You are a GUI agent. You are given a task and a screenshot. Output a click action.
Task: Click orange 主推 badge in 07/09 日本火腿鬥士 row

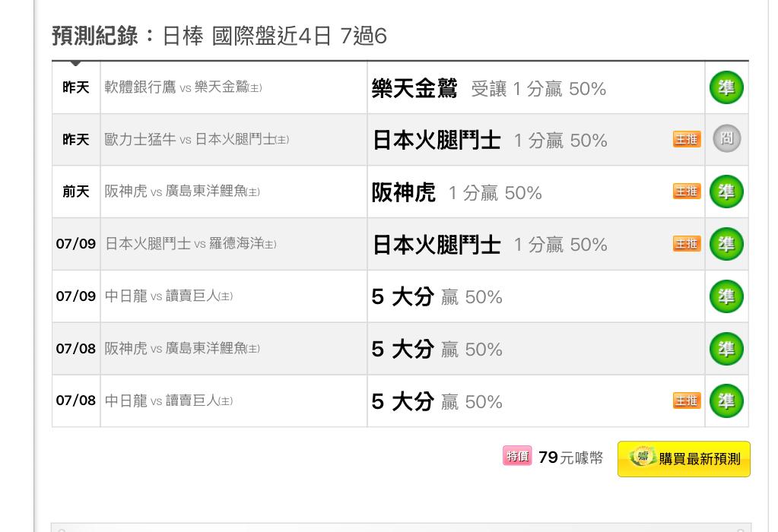[x=687, y=244]
